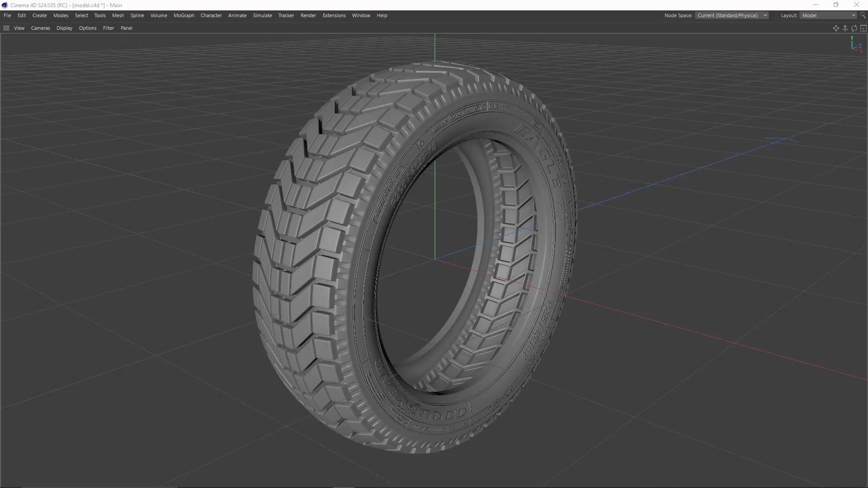This screenshot has height=488, width=868.
Task: Toggle the active view maximize icon
Action: tap(863, 28)
